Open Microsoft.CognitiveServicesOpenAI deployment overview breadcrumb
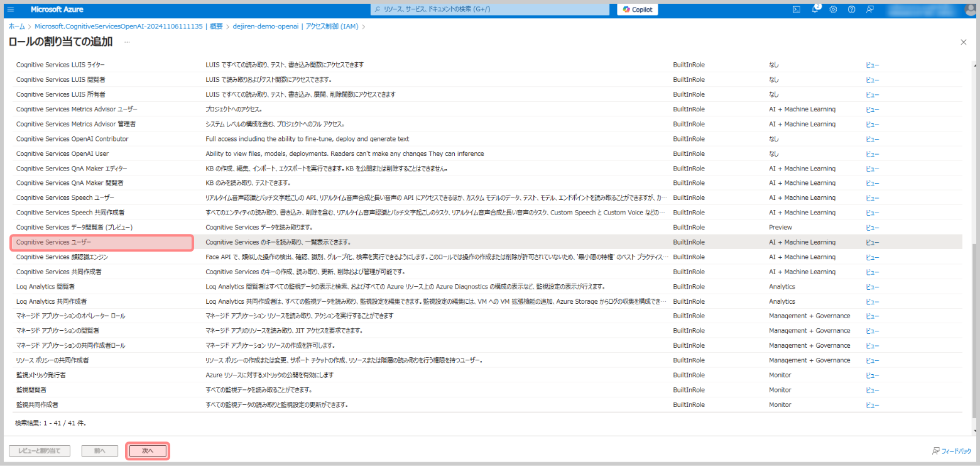The image size is (980, 466). [x=128, y=26]
